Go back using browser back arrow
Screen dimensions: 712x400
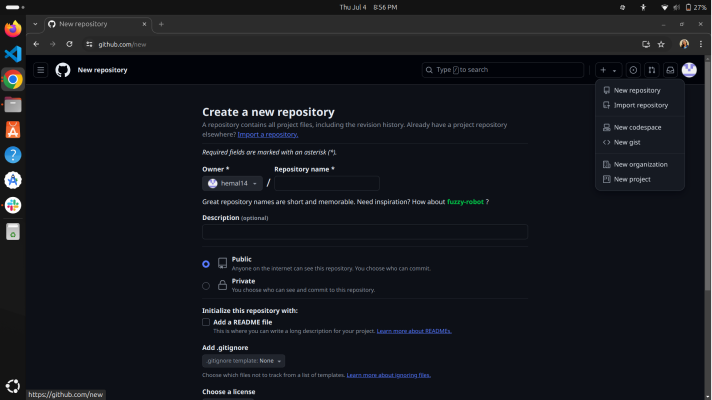click(36, 44)
